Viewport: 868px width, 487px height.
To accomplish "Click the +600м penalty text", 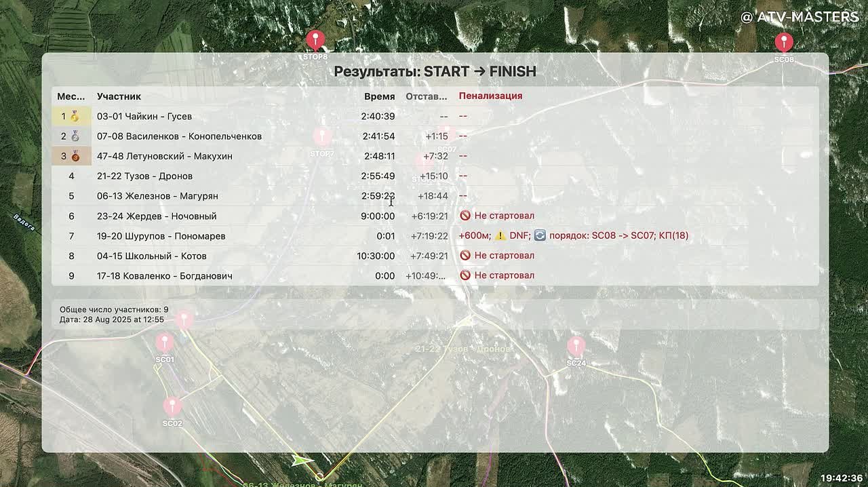I will pyautogui.click(x=475, y=235).
